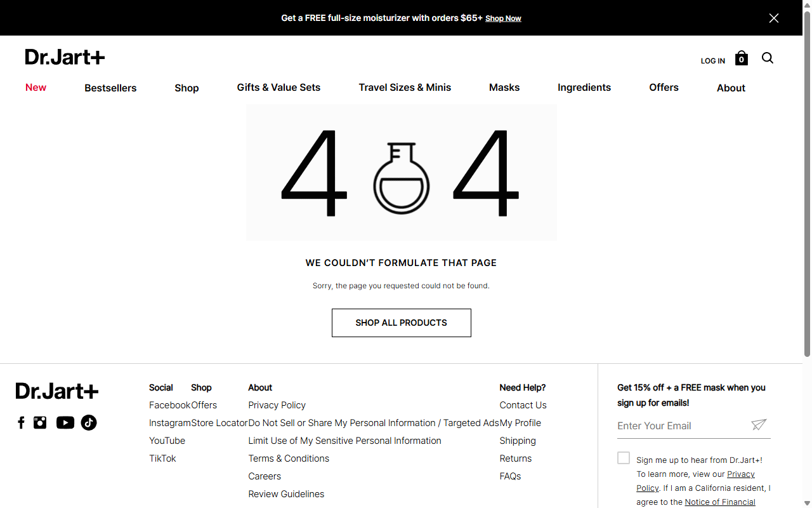Screen dimensions: 812x508
Task: Click the Enter Your Email field
Action: [681, 425]
